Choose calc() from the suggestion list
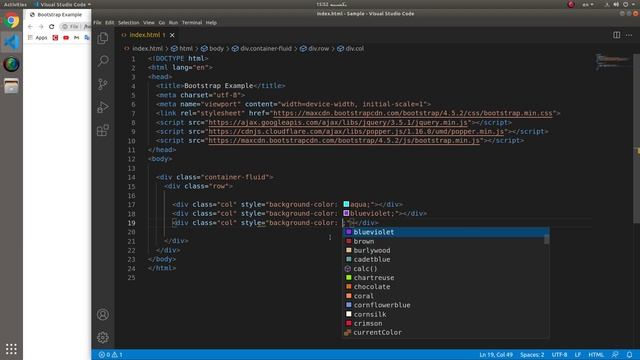 tap(445, 269)
